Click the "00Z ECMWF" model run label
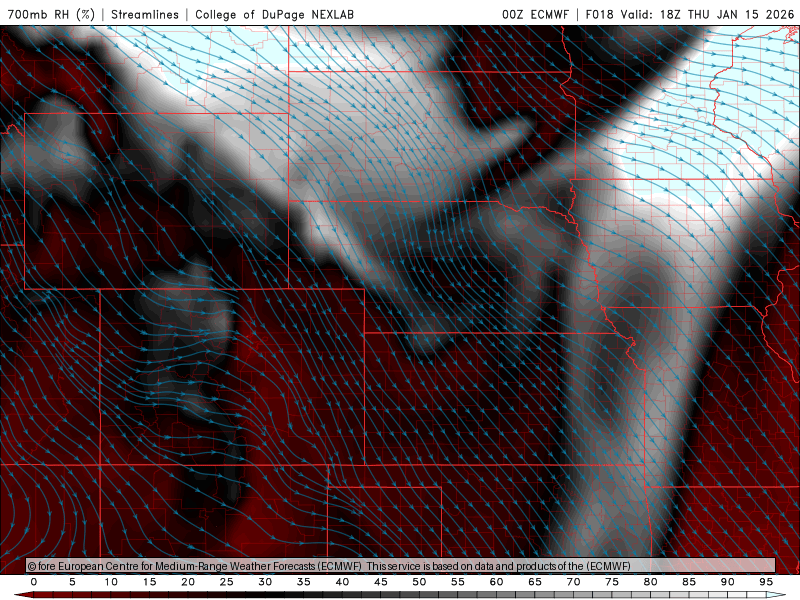This screenshot has height=600, width=800. tap(535, 14)
